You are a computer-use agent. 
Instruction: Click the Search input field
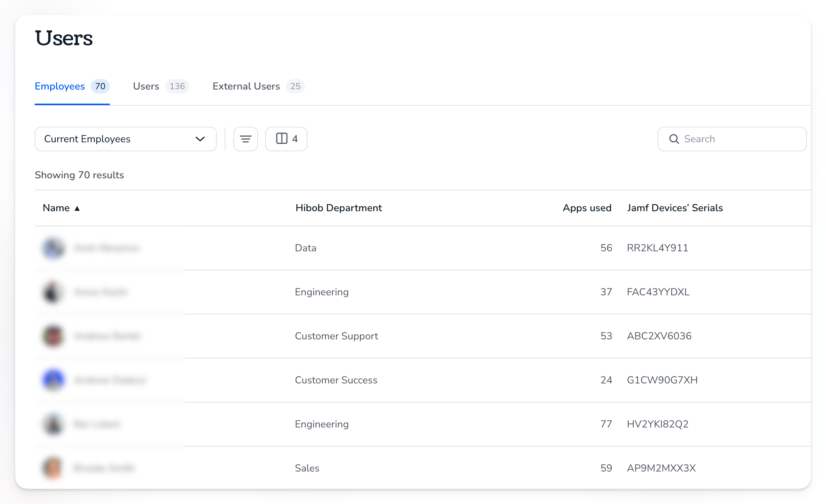tap(732, 139)
